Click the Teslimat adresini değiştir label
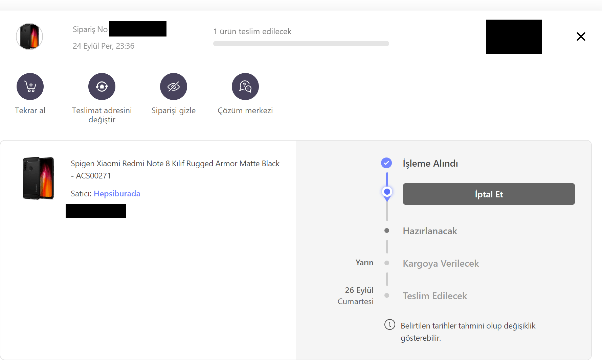 [102, 115]
